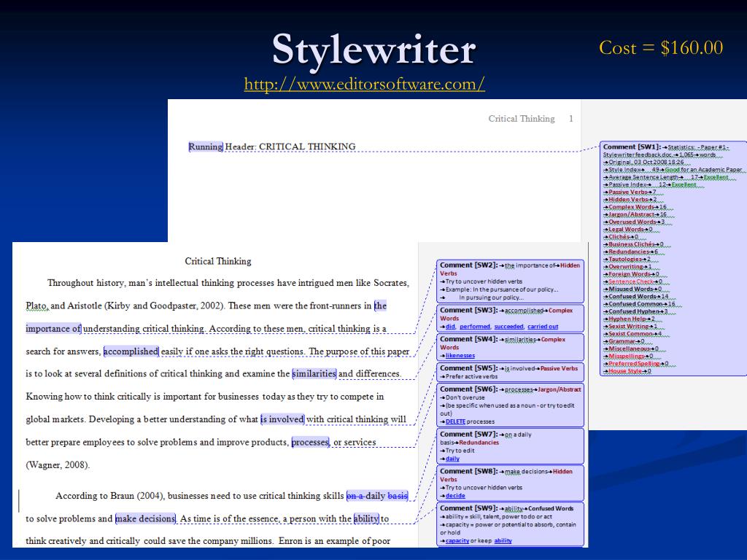Click the 'Legal Words 0' statistic line

[x=628, y=230]
